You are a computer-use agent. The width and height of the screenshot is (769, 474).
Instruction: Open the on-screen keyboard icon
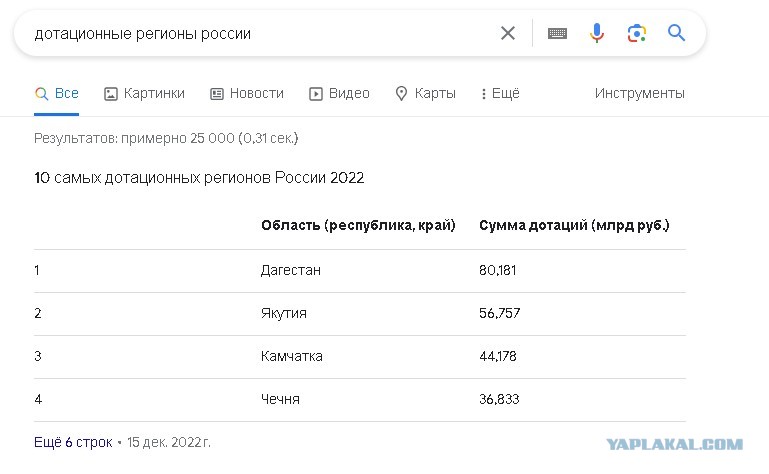(557, 33)
